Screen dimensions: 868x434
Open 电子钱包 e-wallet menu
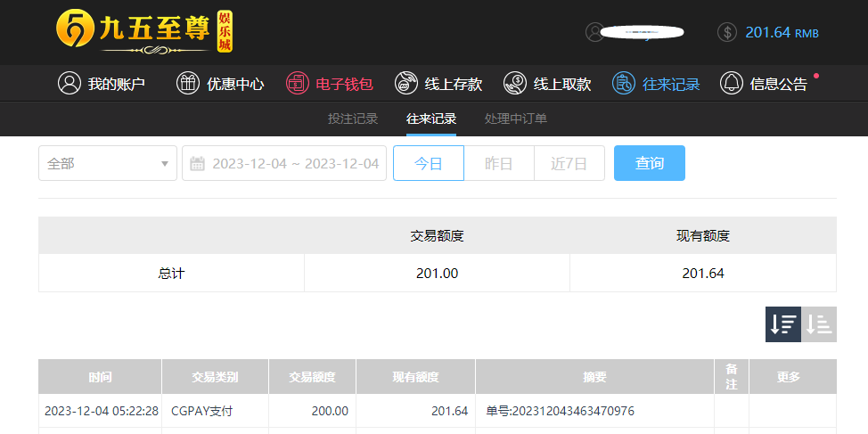[x=344, y=84]
